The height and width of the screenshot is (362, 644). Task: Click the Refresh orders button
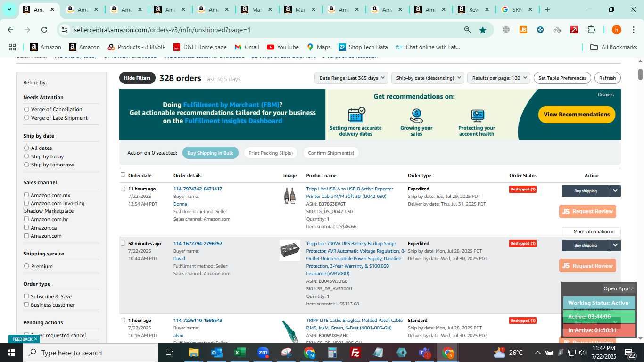tap(607, 78)
